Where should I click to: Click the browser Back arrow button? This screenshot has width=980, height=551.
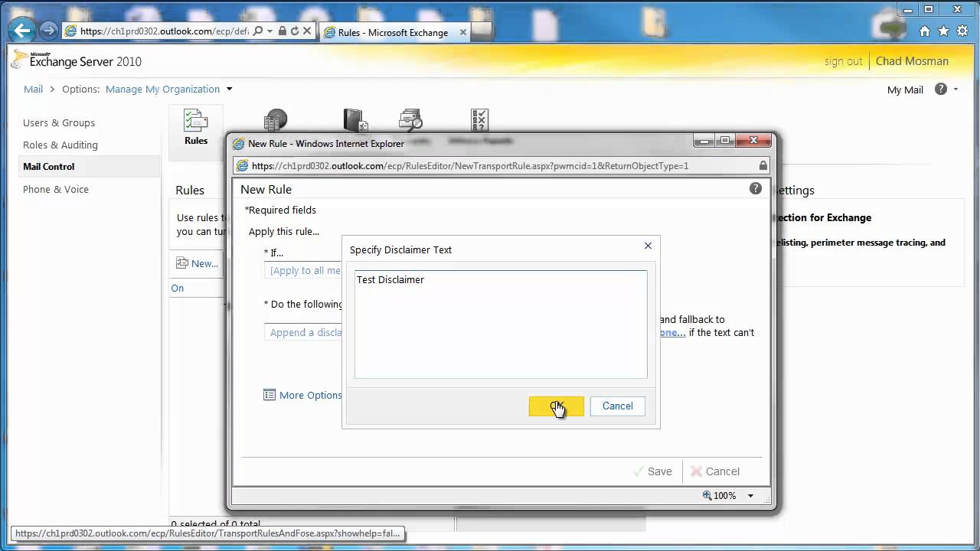pos(21,31)
